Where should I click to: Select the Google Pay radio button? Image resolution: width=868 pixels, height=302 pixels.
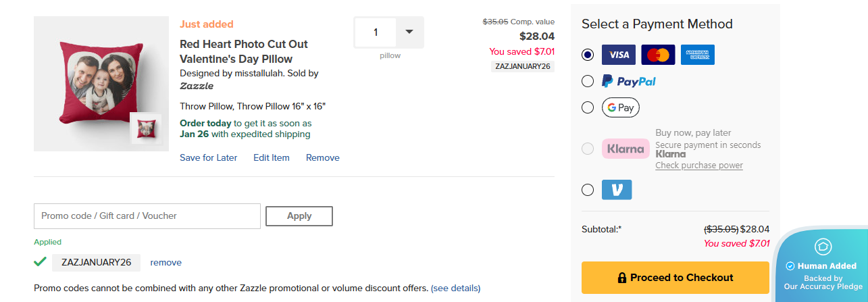pyautogui.click(x=588, y=107)
